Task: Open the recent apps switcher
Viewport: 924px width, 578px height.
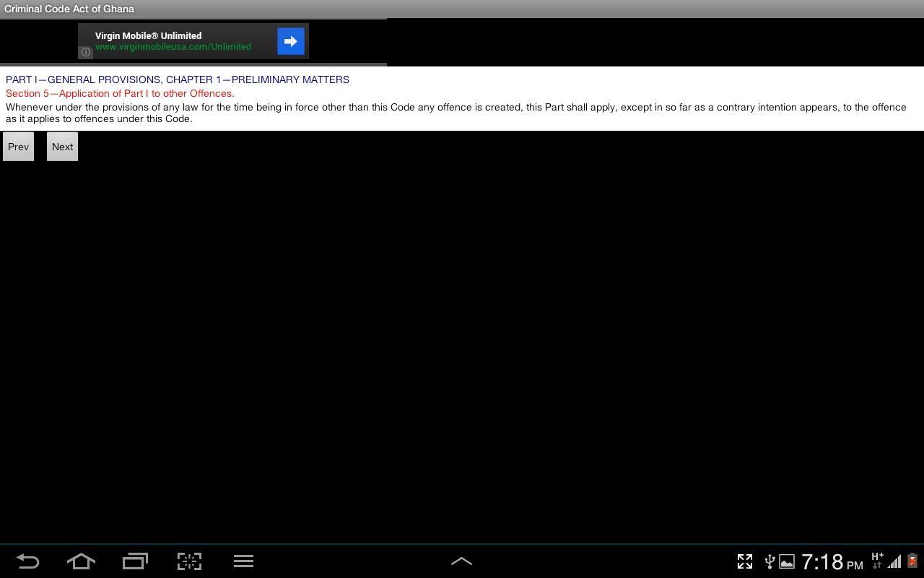Action: pyautogui.click(x=135, y=561)
